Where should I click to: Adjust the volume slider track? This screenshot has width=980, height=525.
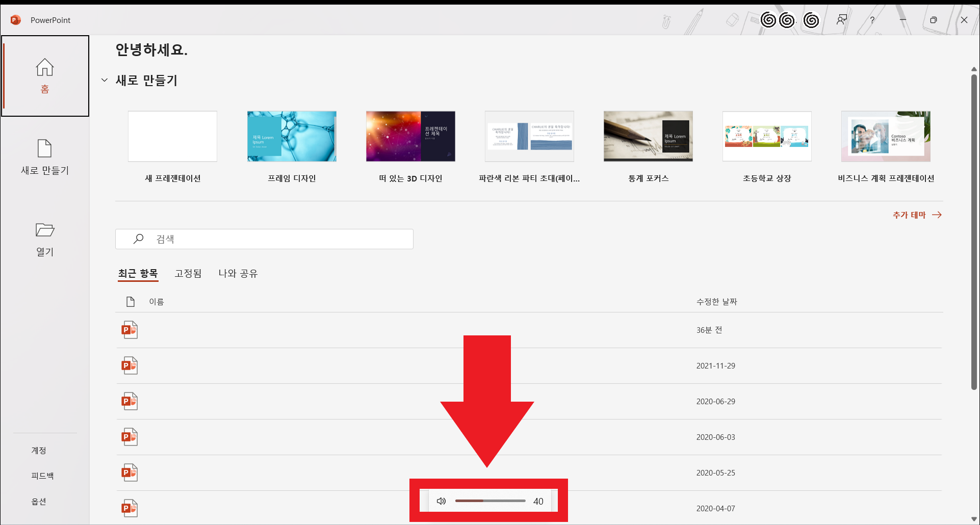pos(491,501)
